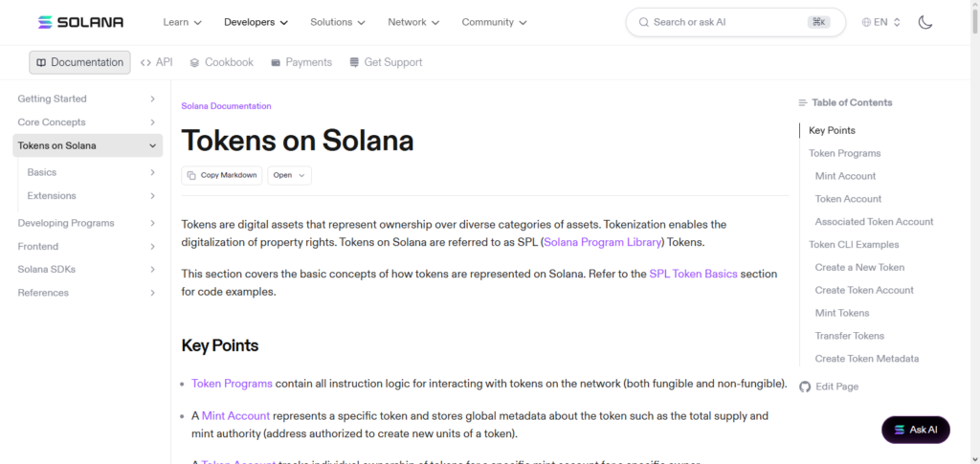The width and height of the screenshot is (980, 464).
Task: Expand References sidebar section
Action: click(x=87, y=293)
